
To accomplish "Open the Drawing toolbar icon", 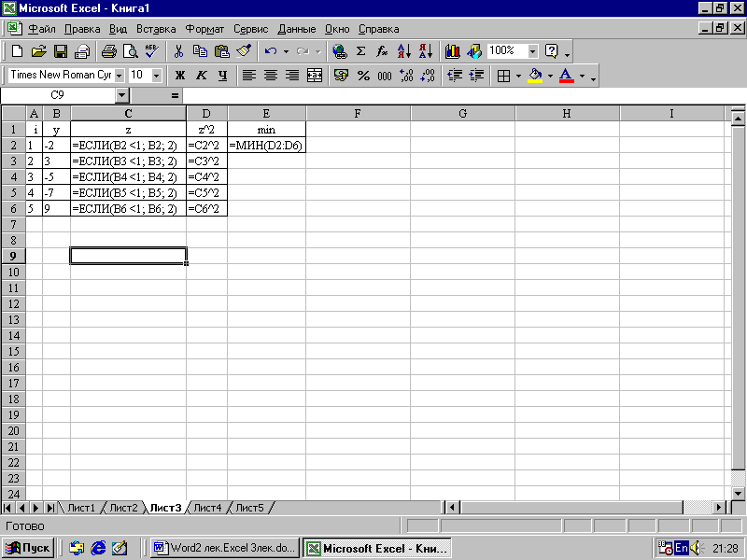I will coord(474,51).
